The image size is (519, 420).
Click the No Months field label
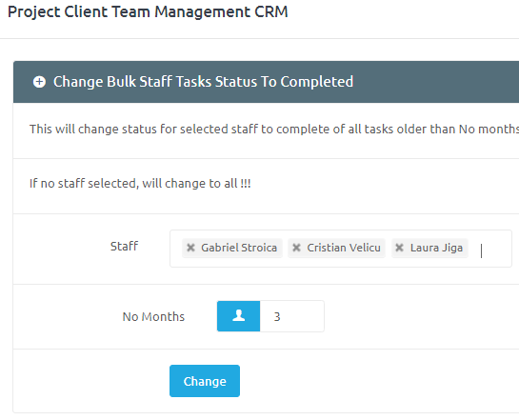[x=153, y=317]
